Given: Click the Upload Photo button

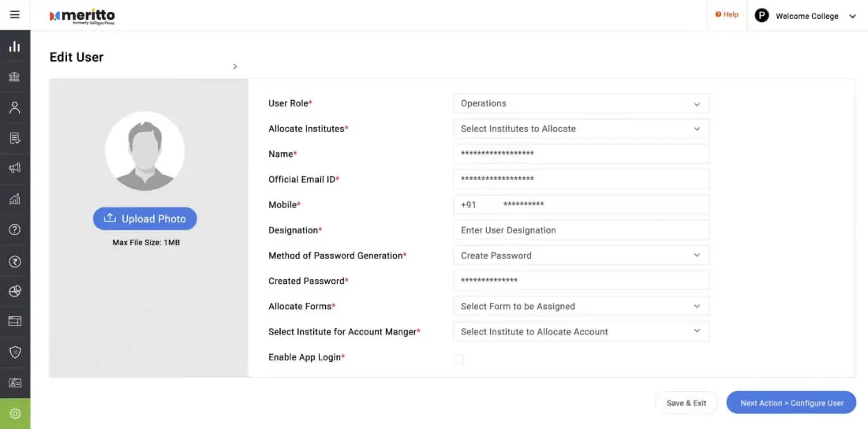Looking at the screenshot, I should (145, 218).
